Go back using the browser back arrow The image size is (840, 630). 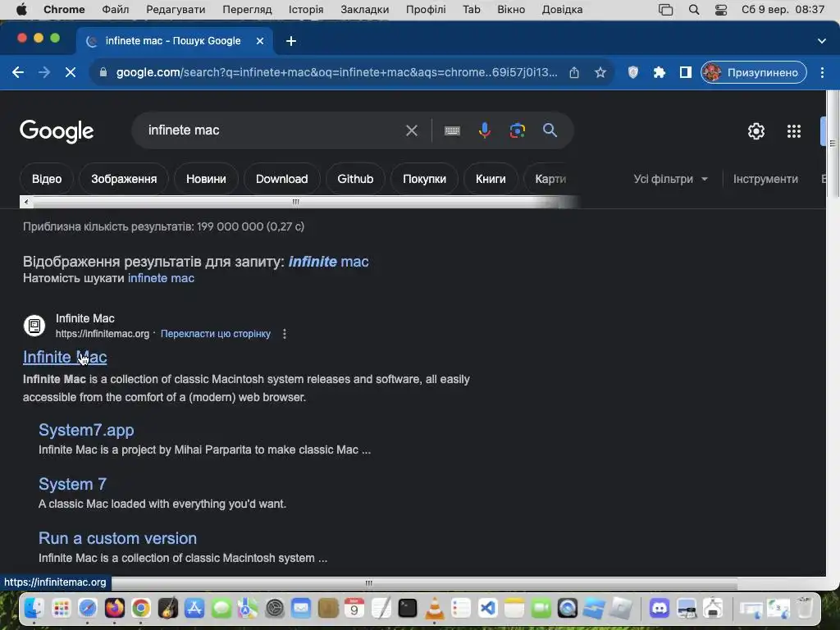point(18,72)
